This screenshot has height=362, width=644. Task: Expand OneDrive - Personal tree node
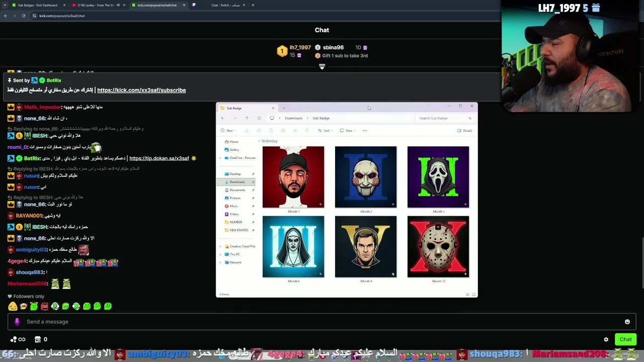pos(220,158)
